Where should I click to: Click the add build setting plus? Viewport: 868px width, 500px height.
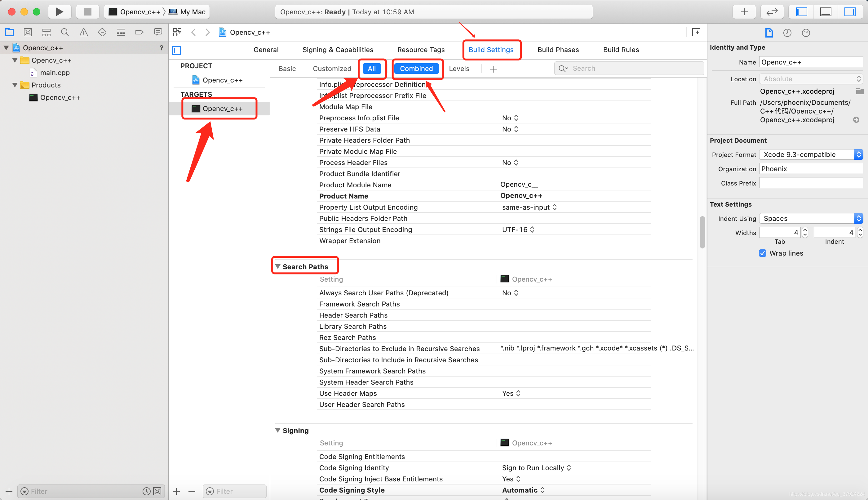coord(493,69)
